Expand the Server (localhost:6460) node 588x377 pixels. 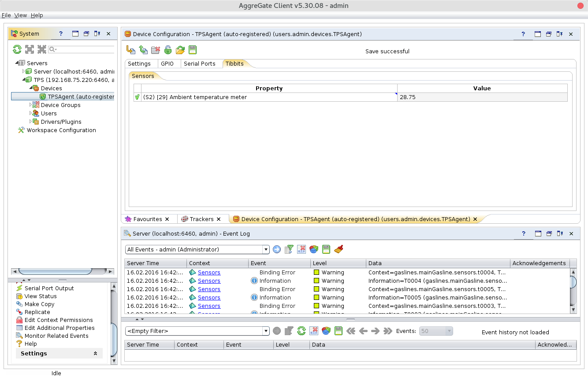click(23, 71)
